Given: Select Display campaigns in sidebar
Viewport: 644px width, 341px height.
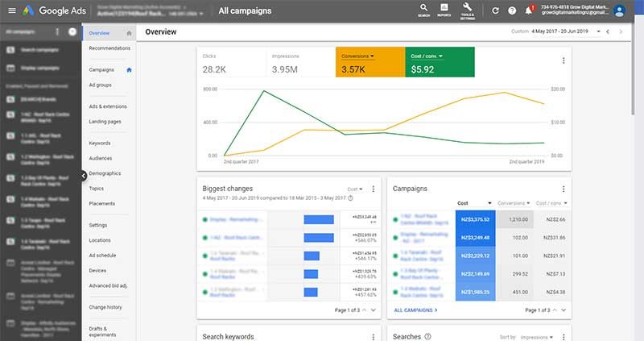Looking at the screenshot, I should pyautogui.click(x=41, y=68).
